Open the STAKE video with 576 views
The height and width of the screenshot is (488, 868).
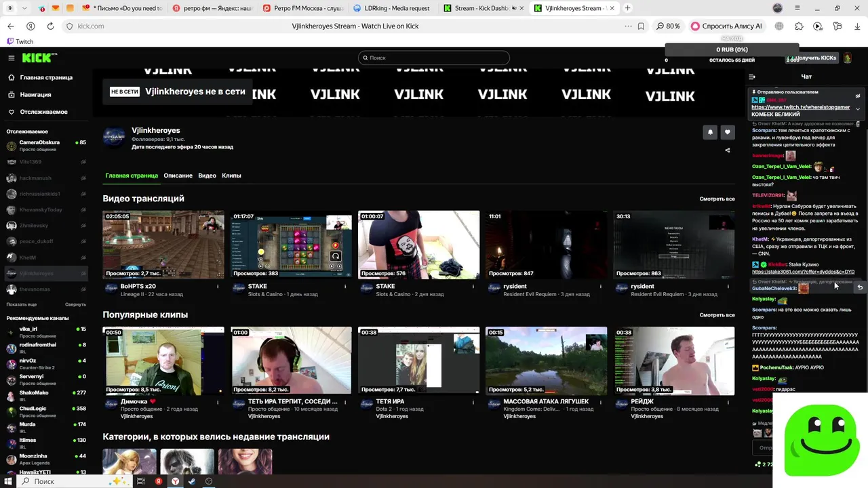(x=418, y=245)
